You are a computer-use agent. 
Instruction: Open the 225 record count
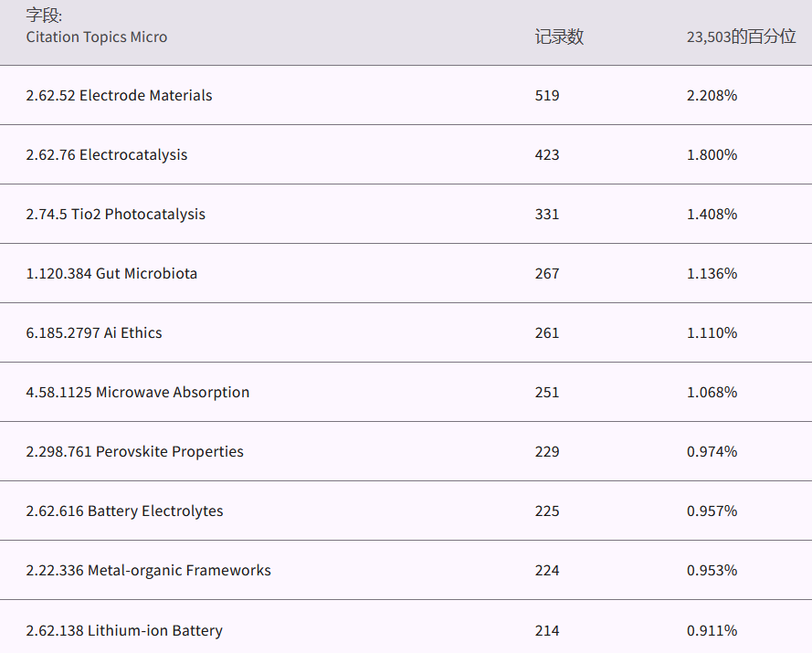(x=547, y=511)
